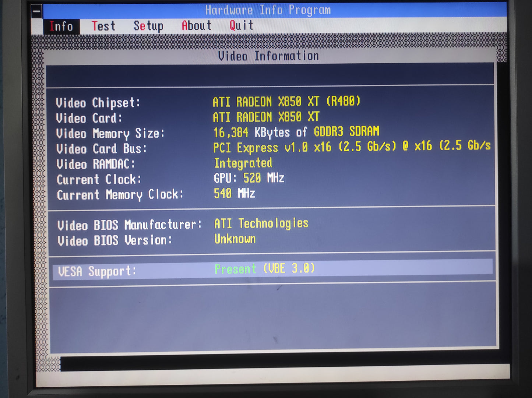Click the Video BIOS Version Unknown value
Viewport: 532px width, 398px height.
click(x=235, y=239)
